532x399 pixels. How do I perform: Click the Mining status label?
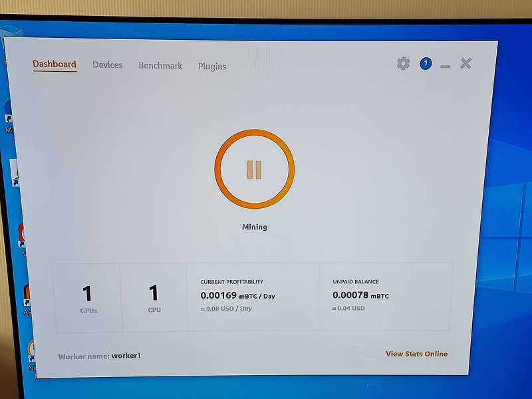coord(255,227)
